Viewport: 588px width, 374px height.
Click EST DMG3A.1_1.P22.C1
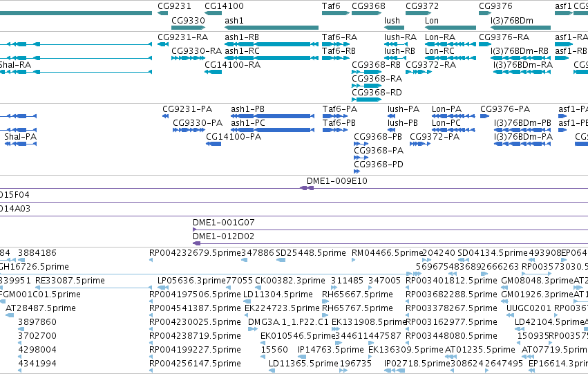point(288,322)
